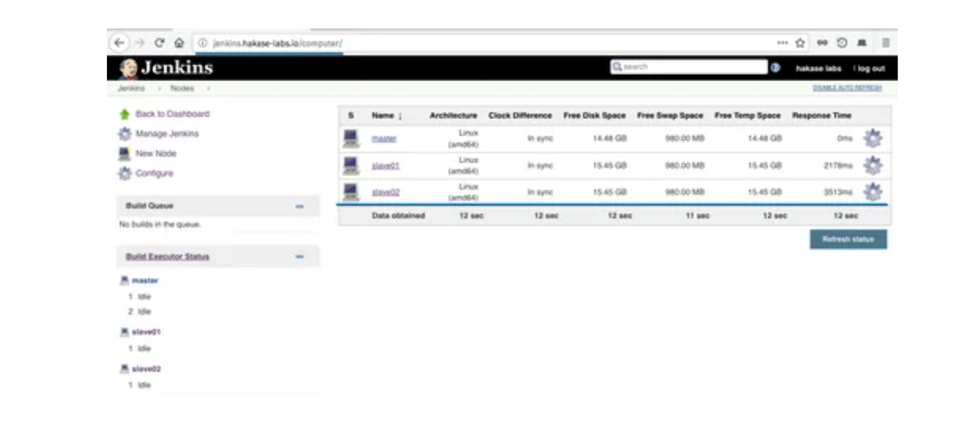Viewport: 980px width, 434px height.
Task: Open search help question mark icon
Action: point(775,68)
